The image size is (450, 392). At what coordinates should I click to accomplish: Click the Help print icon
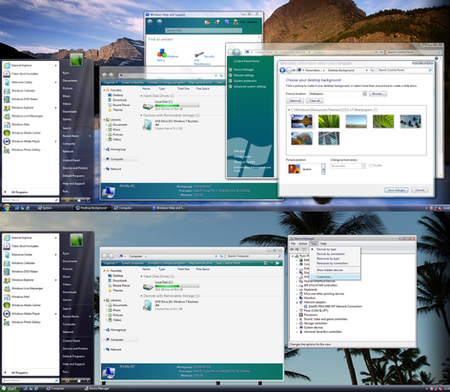pos(217,22)
